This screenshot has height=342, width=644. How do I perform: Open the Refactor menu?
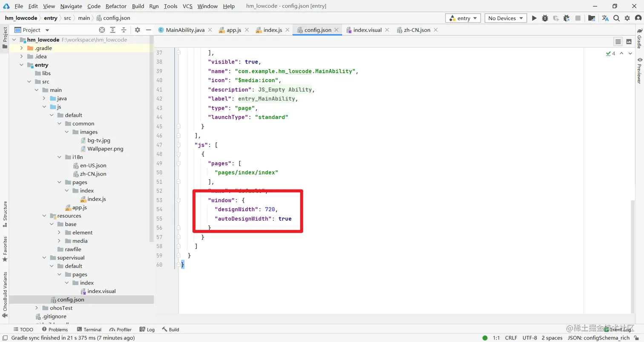(x=116, y=6)
